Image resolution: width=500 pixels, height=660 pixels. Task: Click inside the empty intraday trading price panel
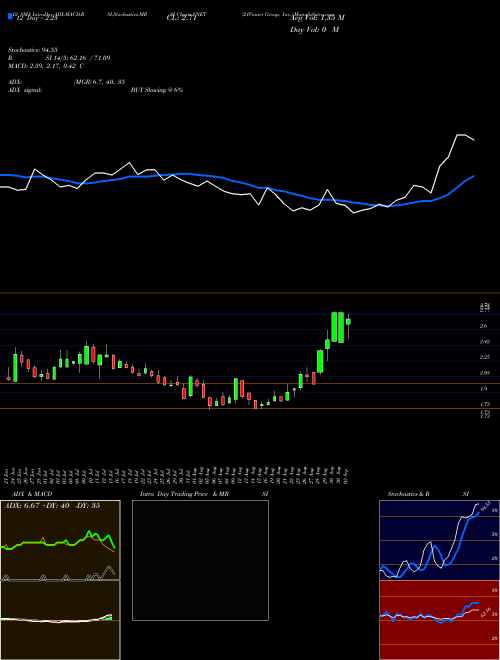[200, 560]
